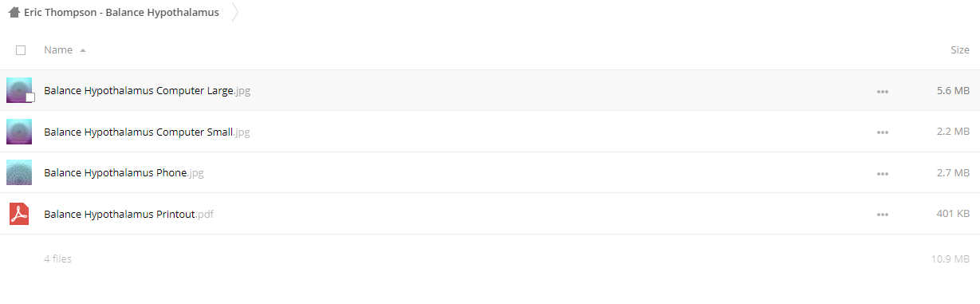Open Balance Hypothalamus Computer Small.jpg

tap(147, 132)
